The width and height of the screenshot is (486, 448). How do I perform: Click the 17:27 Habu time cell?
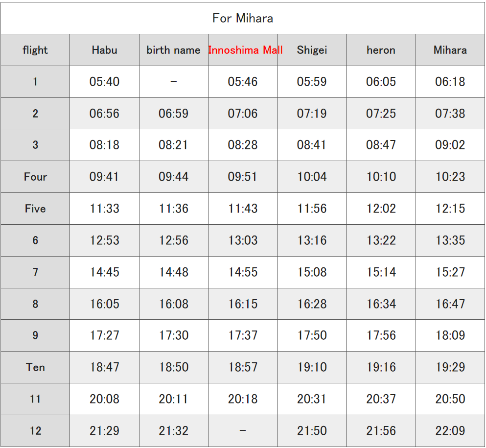(x=104, y=335)
